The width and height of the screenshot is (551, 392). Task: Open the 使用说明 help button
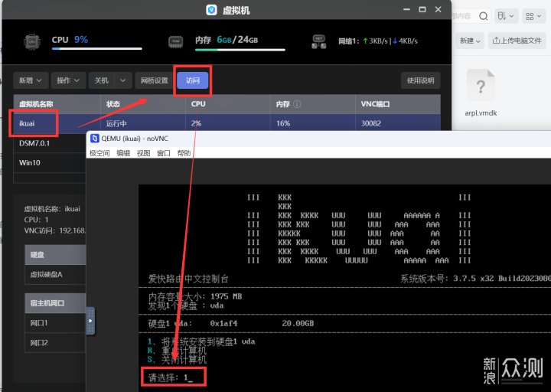click(420, 80)
